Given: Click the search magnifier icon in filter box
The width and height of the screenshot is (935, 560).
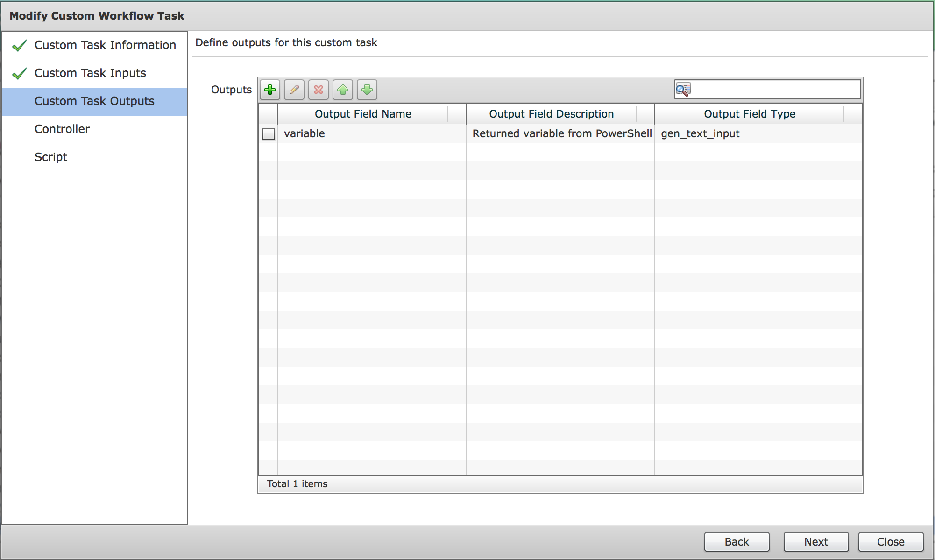Looking at the screenshot, I should pyautogui.click(x=683, y=90).
